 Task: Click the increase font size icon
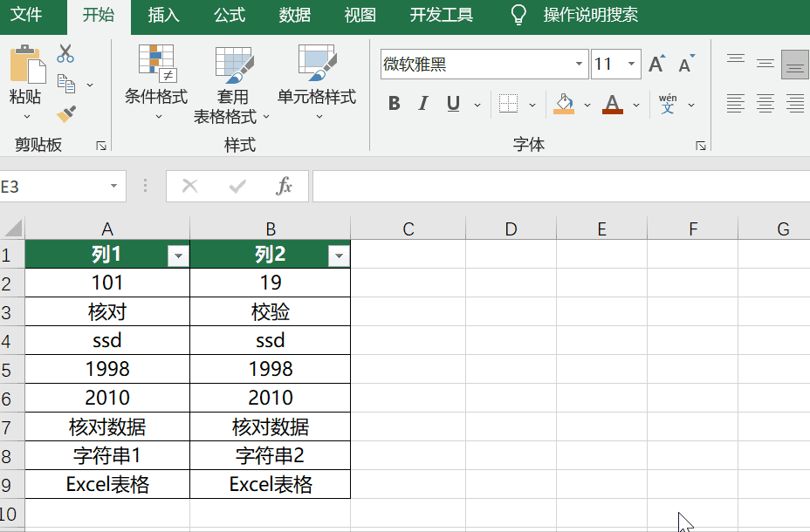[x=656, y=65]
